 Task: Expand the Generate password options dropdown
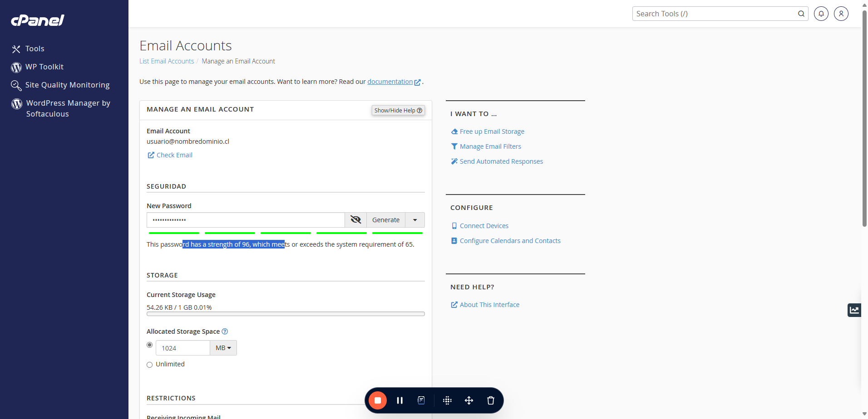[x=415, y=220]
